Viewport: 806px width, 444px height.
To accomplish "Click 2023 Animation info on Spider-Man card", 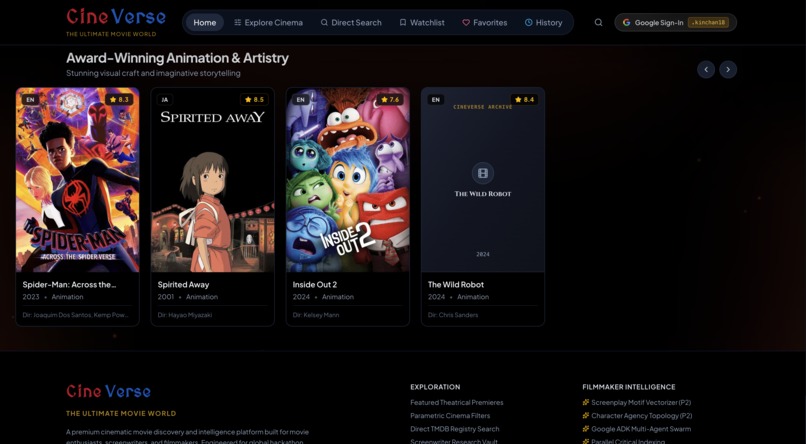I will (x=52, y=297).
